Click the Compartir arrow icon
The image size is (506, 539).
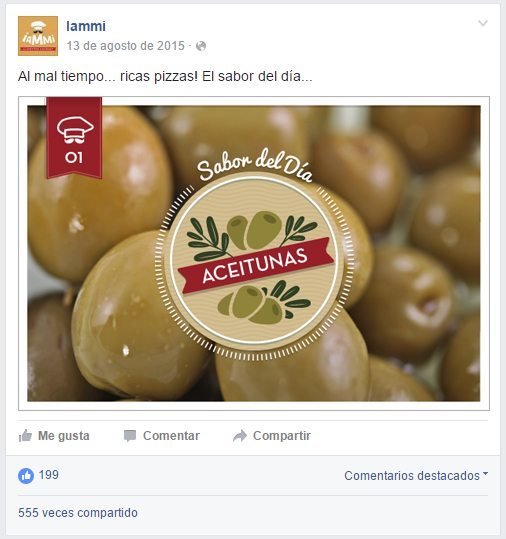[x=240, y=436]
